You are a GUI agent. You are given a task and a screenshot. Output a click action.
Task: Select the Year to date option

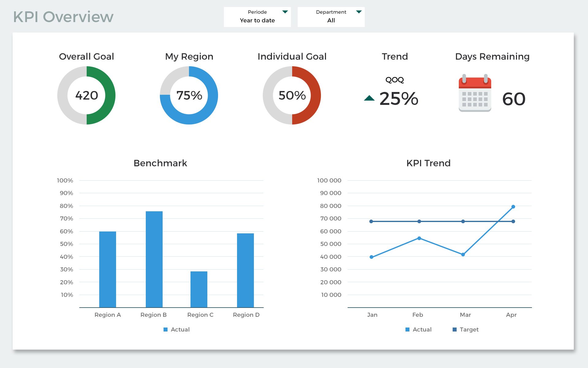(257, 21)
